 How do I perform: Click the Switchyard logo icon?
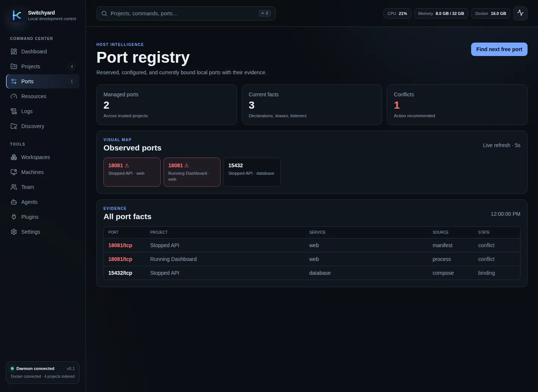pos(17,15)
